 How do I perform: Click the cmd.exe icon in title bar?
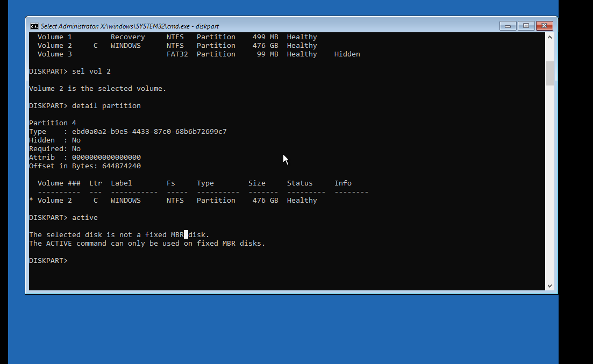click(34, 26)
